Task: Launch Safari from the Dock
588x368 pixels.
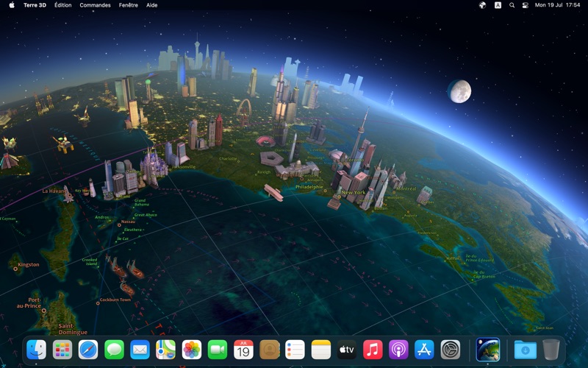Action: click(88, 350)
